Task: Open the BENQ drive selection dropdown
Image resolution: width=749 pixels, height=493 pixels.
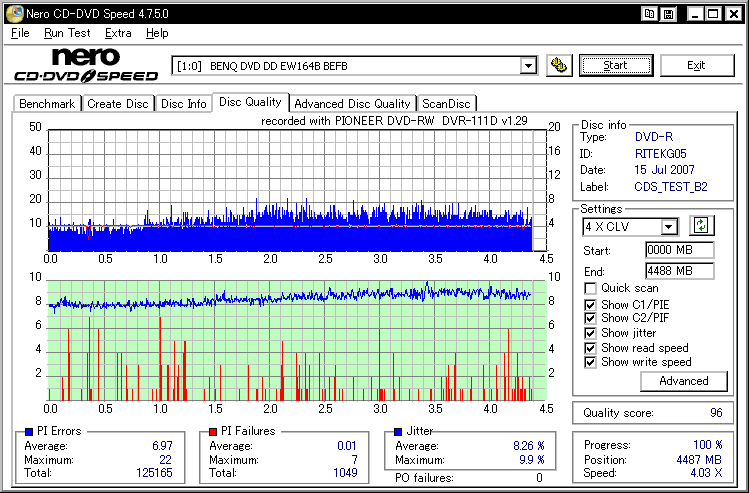Action: tap(528, 66)
